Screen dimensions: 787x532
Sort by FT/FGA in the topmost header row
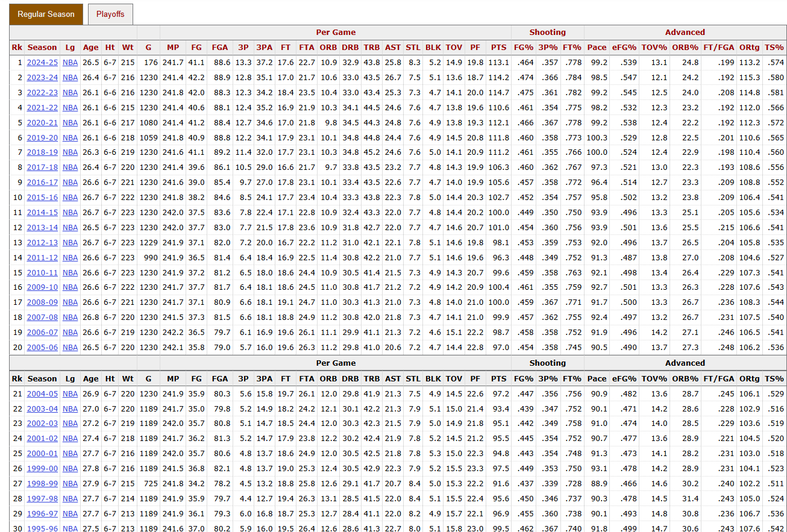click(x=718, y=48)
